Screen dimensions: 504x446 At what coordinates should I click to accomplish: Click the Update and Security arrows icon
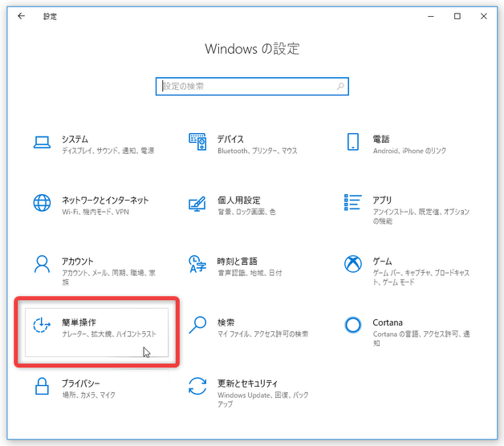click(197, 386)
